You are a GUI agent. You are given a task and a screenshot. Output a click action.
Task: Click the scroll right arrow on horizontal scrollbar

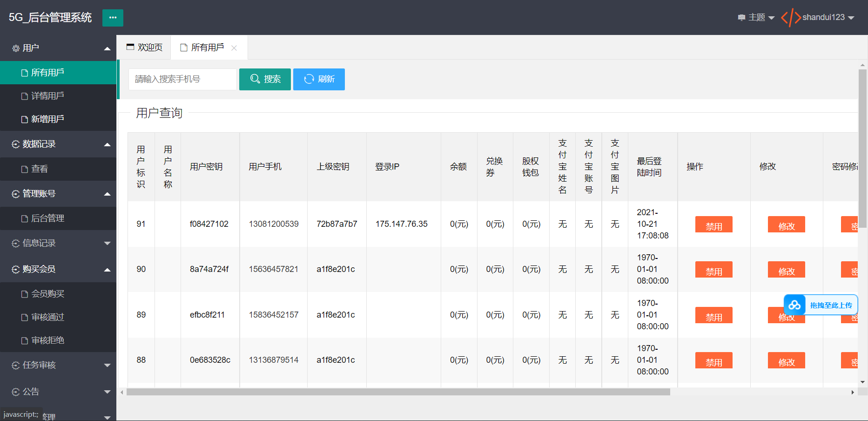pyautogui.click(x=853, y=392)
